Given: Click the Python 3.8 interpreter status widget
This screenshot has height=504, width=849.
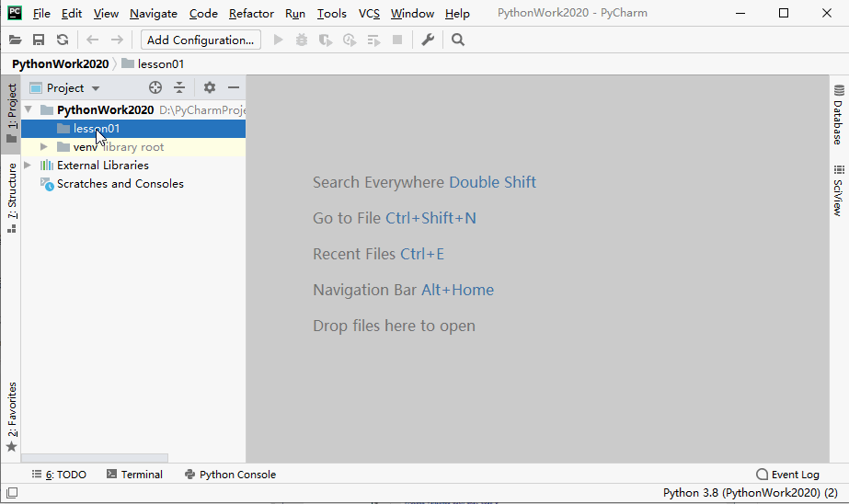Looking at the screenshot, I should [750, 493].
